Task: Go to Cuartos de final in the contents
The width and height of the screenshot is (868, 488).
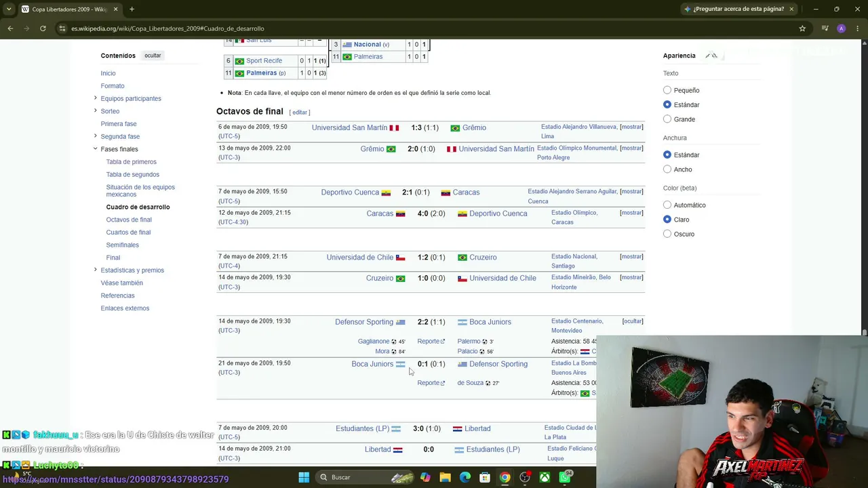Action: (128, 232)
